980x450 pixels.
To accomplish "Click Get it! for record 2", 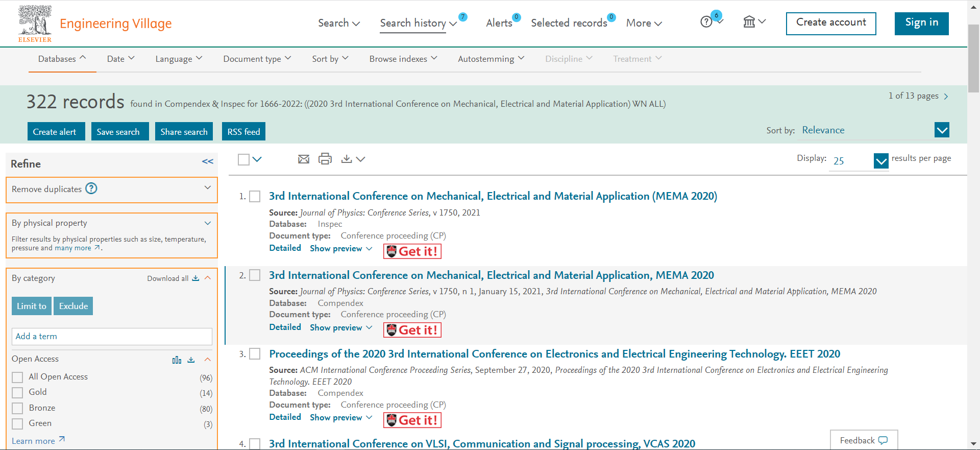I will 412,330.
